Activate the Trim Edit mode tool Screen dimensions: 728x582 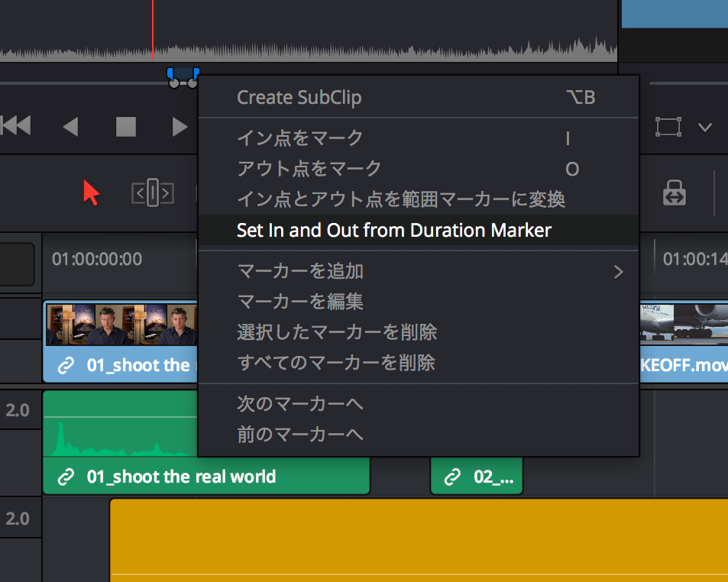(x=152, y=193)
